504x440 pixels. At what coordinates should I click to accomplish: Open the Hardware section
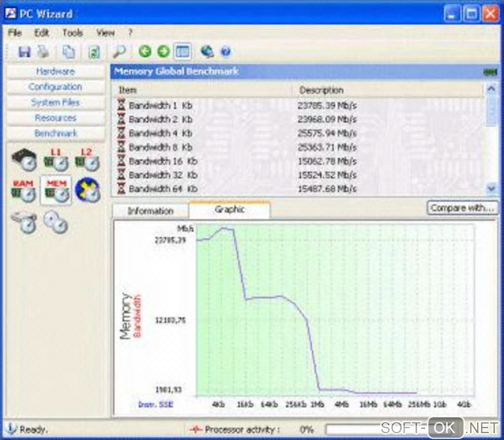56,71
